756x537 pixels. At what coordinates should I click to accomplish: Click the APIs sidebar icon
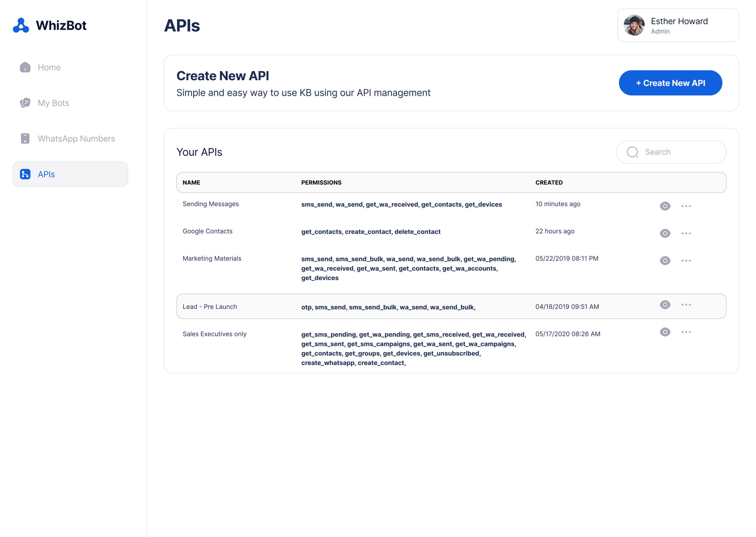pyautogui.click(x=25, y=174)
